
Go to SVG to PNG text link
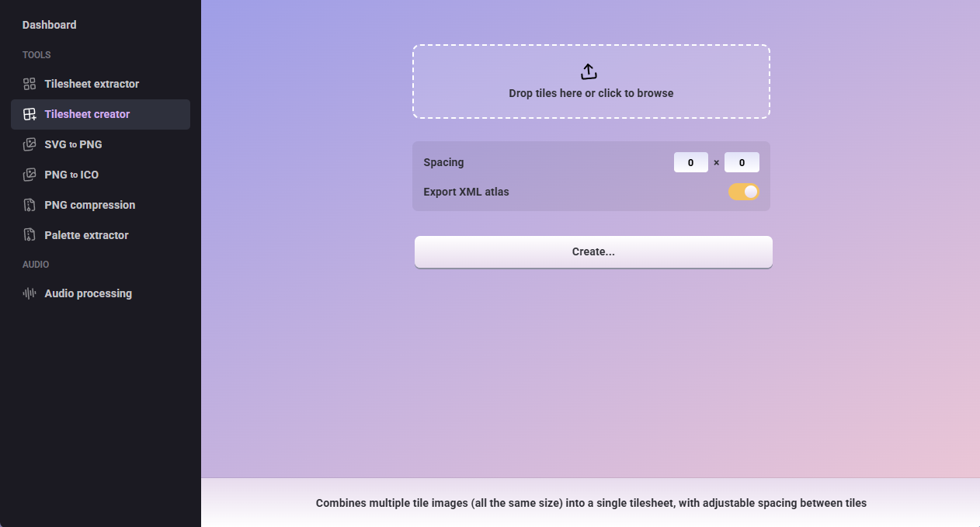coord(73,144)
